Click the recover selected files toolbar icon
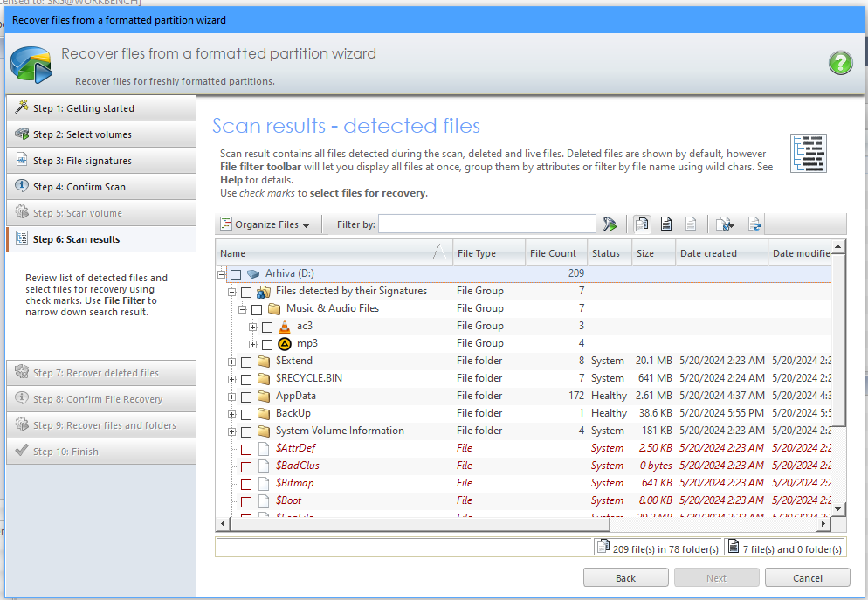 tap(725, 224)
